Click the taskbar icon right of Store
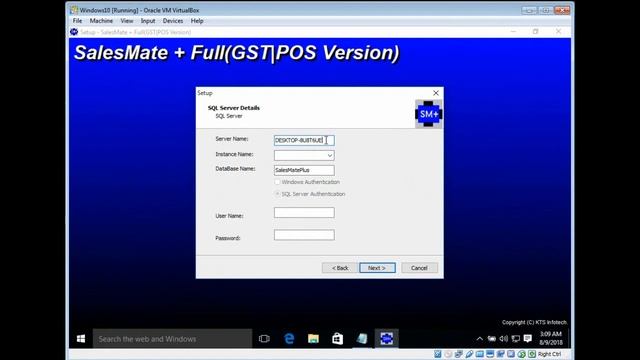 [x=362, y=339]
